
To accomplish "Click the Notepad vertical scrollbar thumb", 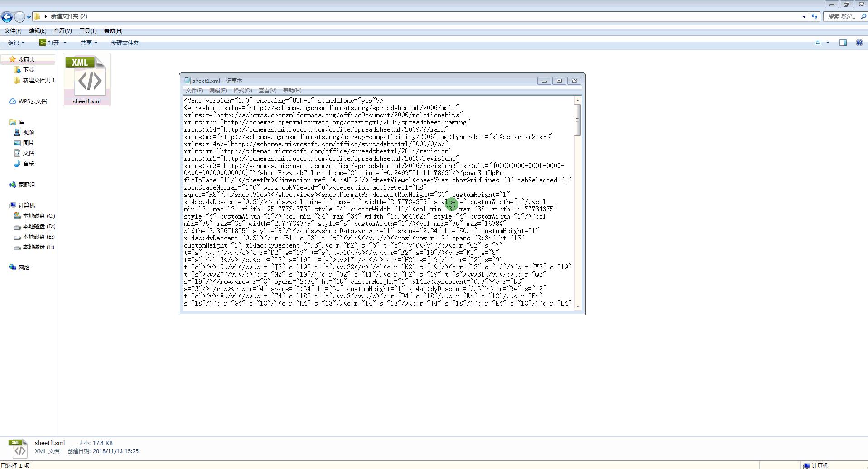I will [577, 120].
